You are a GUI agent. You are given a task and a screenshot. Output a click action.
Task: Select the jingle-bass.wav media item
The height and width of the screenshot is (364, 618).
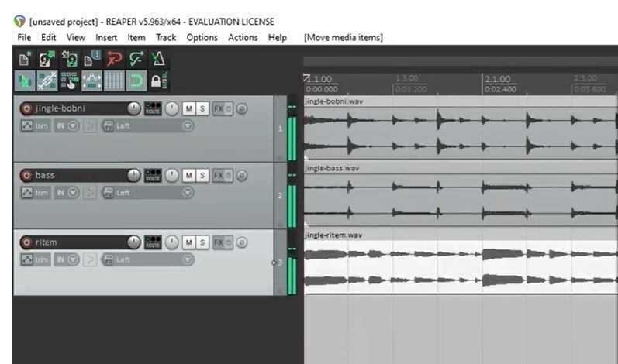(x=461, y=195)
